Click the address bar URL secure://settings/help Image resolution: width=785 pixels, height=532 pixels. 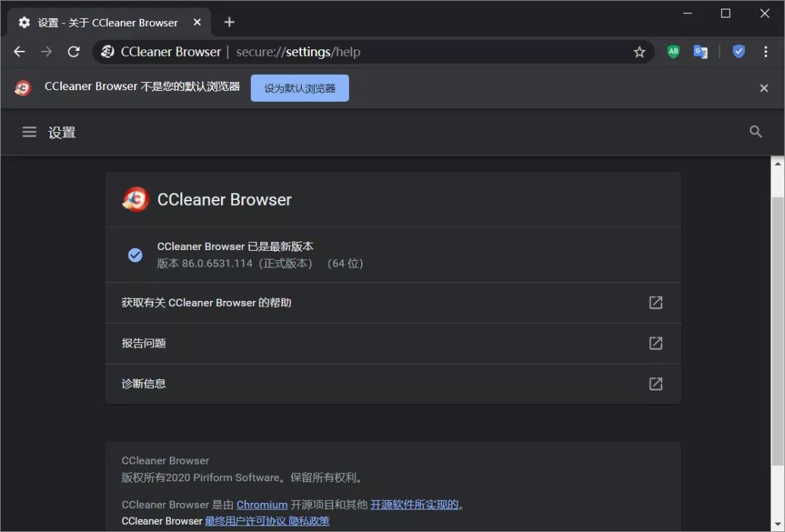299,52
